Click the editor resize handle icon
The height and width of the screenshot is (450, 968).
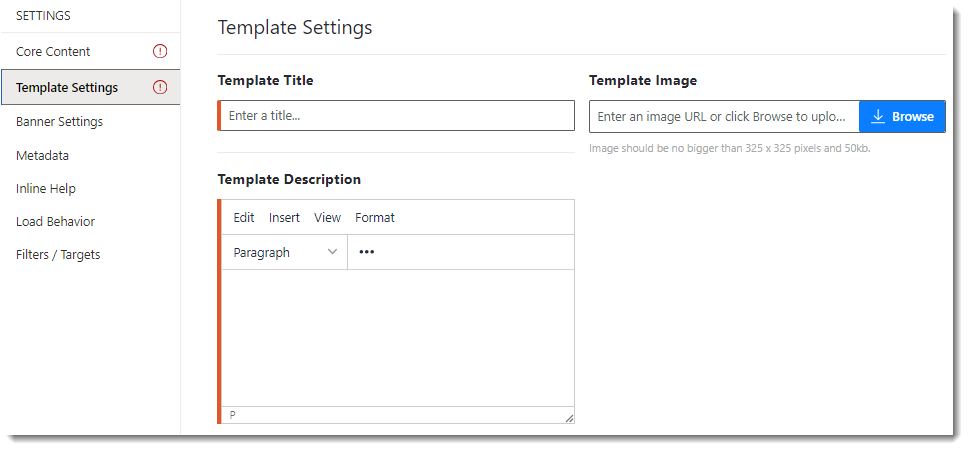point(569,418)
